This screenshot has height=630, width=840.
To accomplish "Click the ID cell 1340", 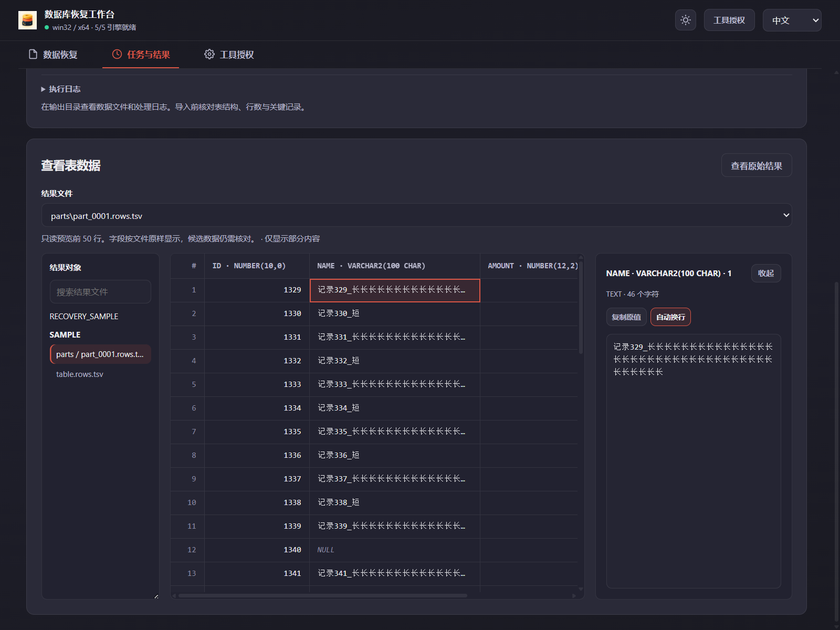I will 257,550.
